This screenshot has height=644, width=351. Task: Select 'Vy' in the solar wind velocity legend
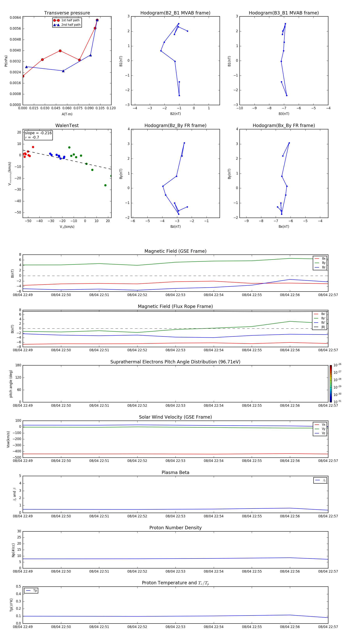point(320,429)
